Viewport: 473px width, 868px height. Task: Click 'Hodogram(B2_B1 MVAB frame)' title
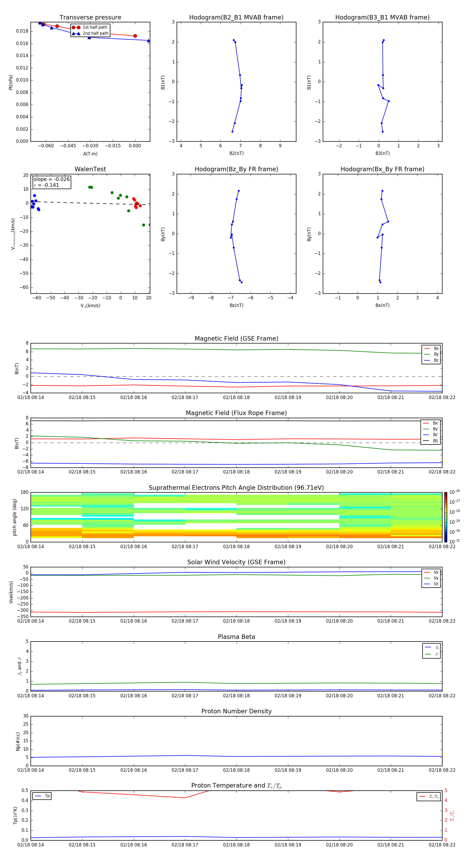236,18
